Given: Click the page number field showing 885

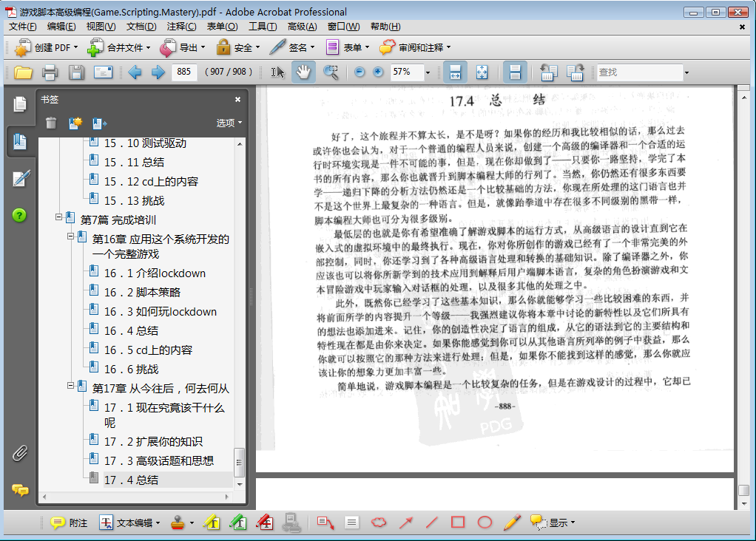Looking at the screenshot, I should click(184, 72).
